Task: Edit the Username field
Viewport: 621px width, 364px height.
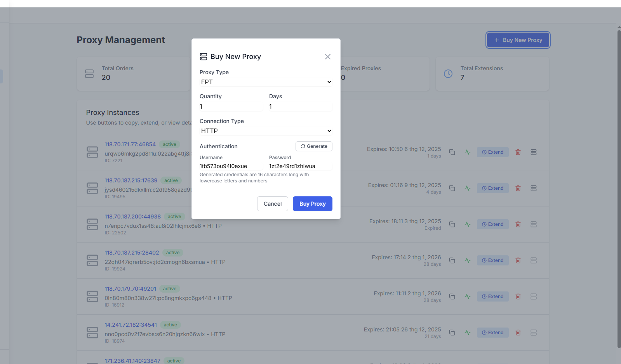Action: click(231, 166)
